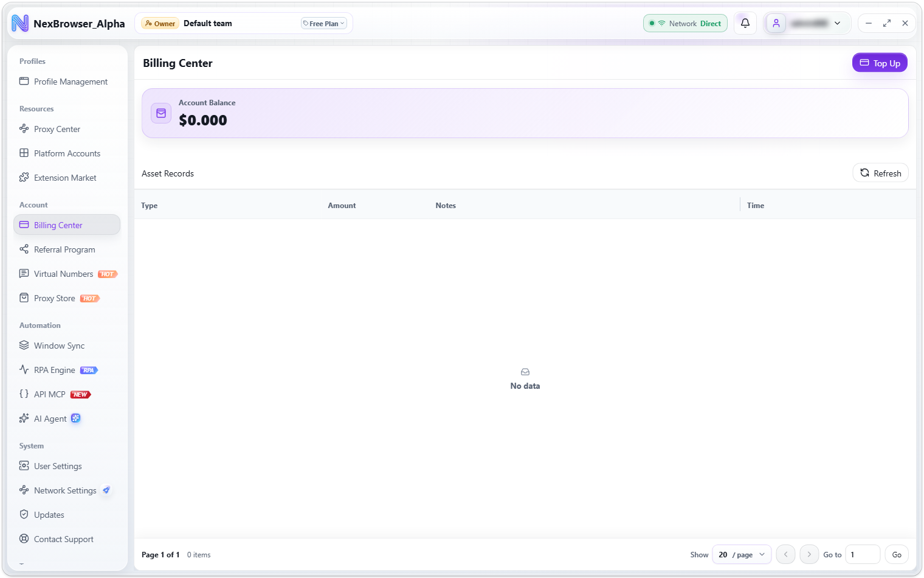This screenshot has width=924, height=578.
Task: Click the Owner role badge
Action: (160, 24)
